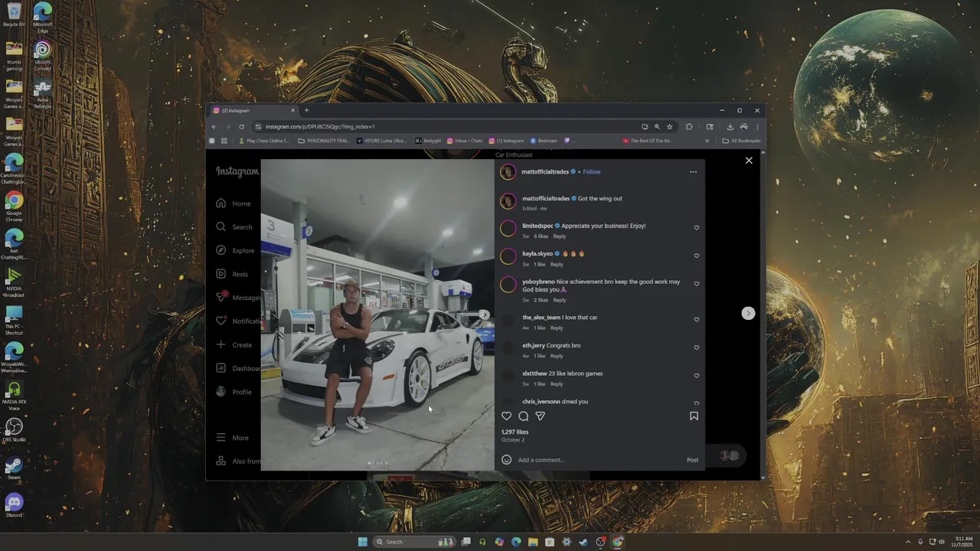The image size is (980, 551).
Task: Open the comment bubble icon under the post
Action: [x=524, y=416]
